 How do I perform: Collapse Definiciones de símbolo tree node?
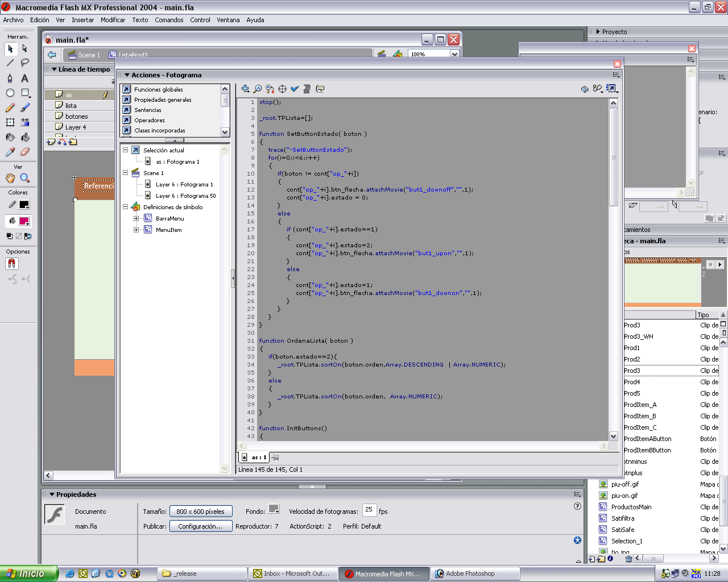(125, 207)
